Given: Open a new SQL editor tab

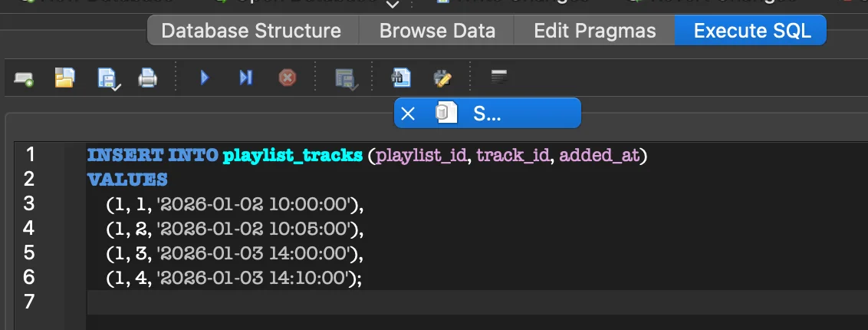Looking at the screenshot, I should point(24,78).
